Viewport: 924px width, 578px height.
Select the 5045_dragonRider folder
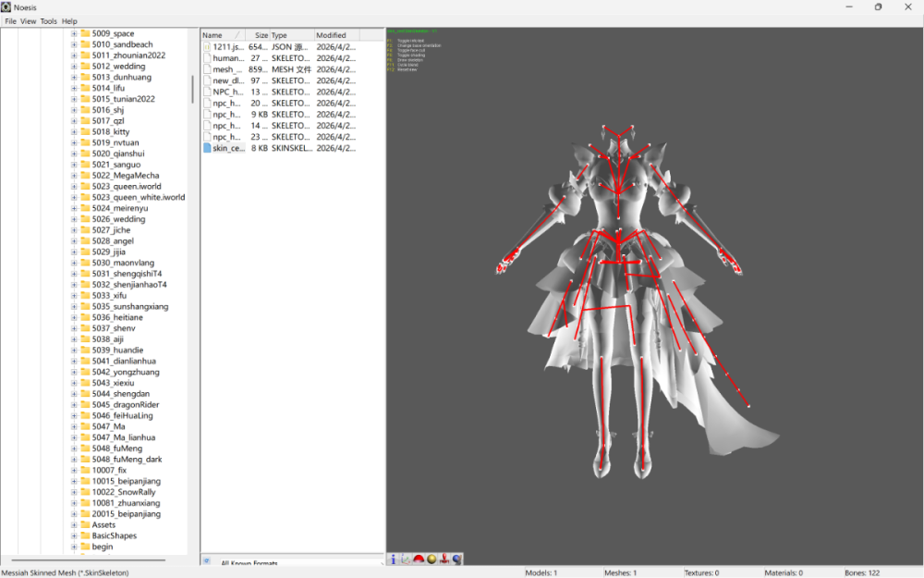[x=126, y=405]
